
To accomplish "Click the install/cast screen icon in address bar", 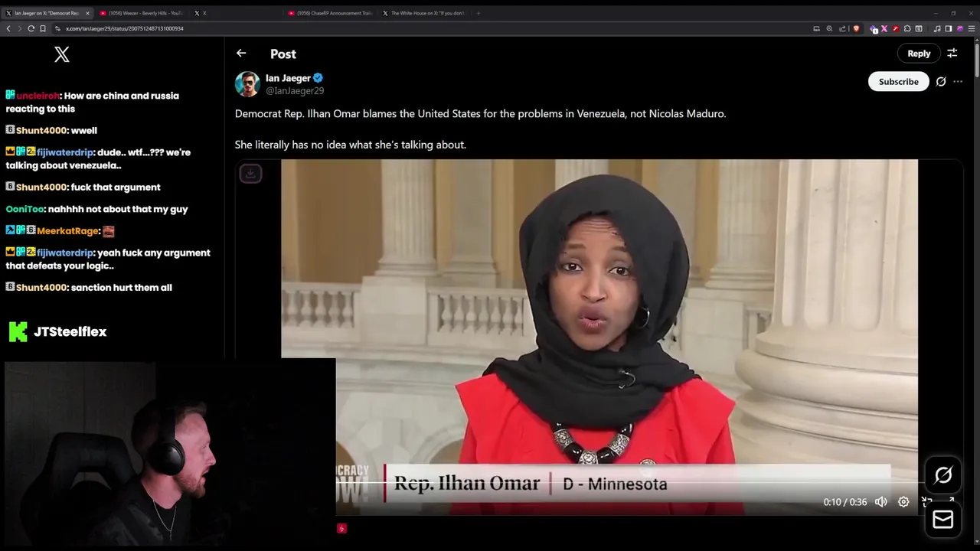I will (816, 28).
